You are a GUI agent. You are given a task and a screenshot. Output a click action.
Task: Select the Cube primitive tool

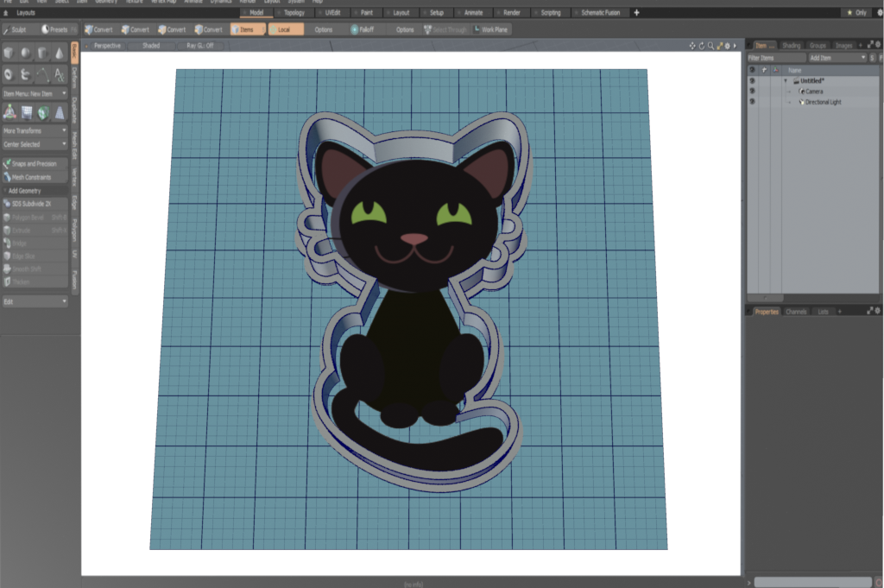coord(9,54)
